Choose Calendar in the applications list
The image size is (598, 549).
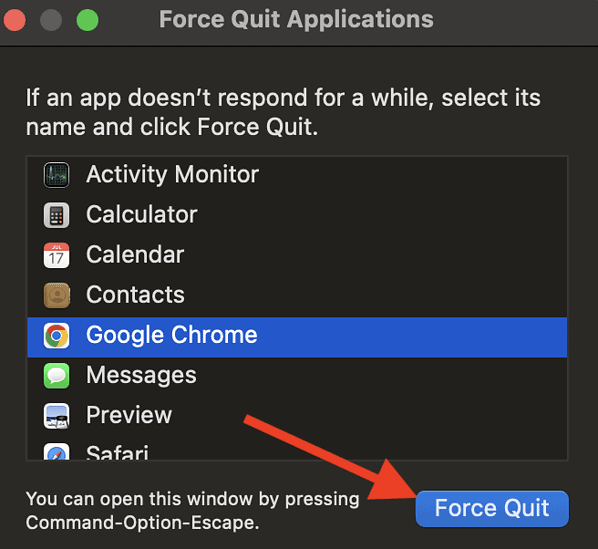pyautogui.click(x=297, y=255)
